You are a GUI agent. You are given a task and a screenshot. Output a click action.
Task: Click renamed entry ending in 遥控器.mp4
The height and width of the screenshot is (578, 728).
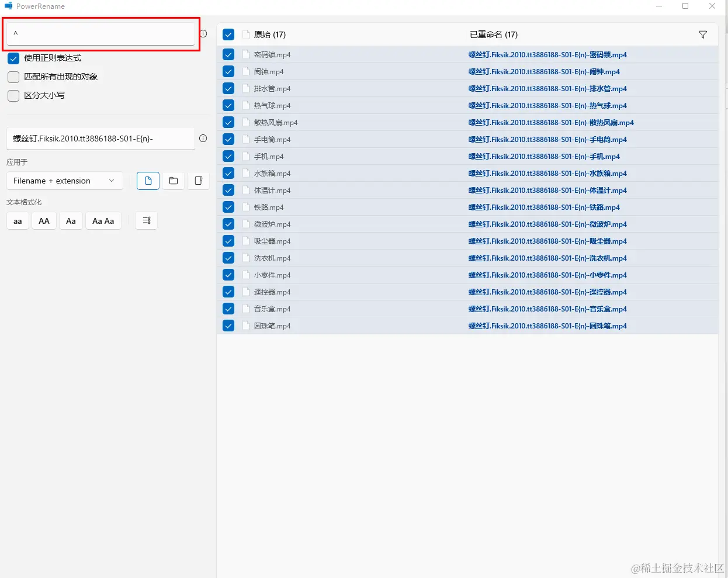coord(547,292)
